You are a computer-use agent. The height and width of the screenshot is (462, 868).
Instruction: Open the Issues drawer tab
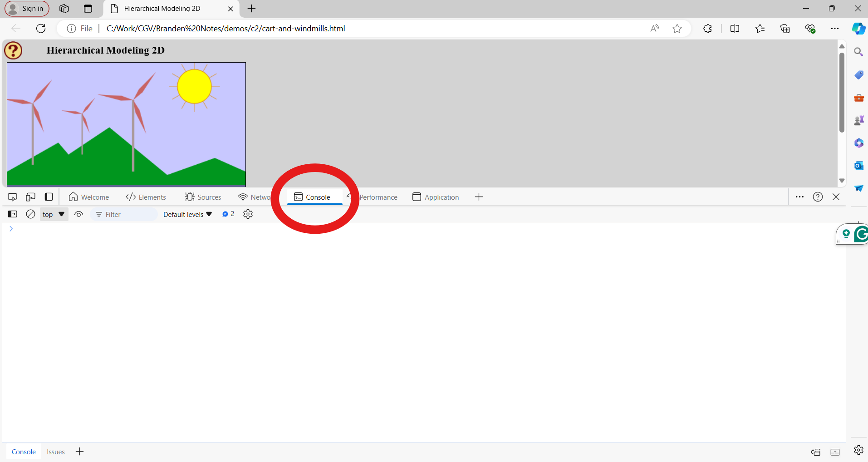click(x=56, y=452)
